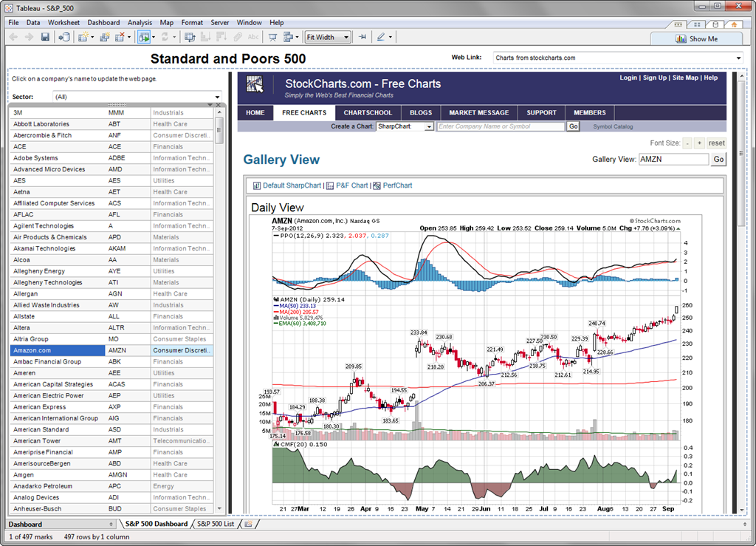Decrease font size with minus button
756x546 pixels.
[x=687, y=143]
